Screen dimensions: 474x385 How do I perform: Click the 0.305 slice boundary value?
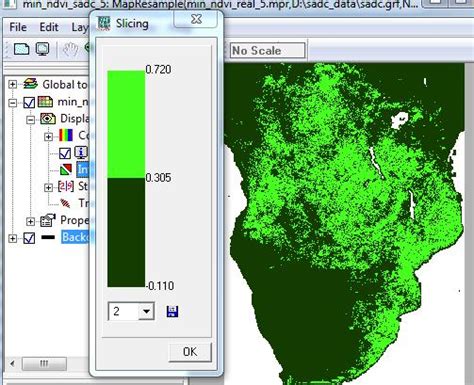[159, 178]
